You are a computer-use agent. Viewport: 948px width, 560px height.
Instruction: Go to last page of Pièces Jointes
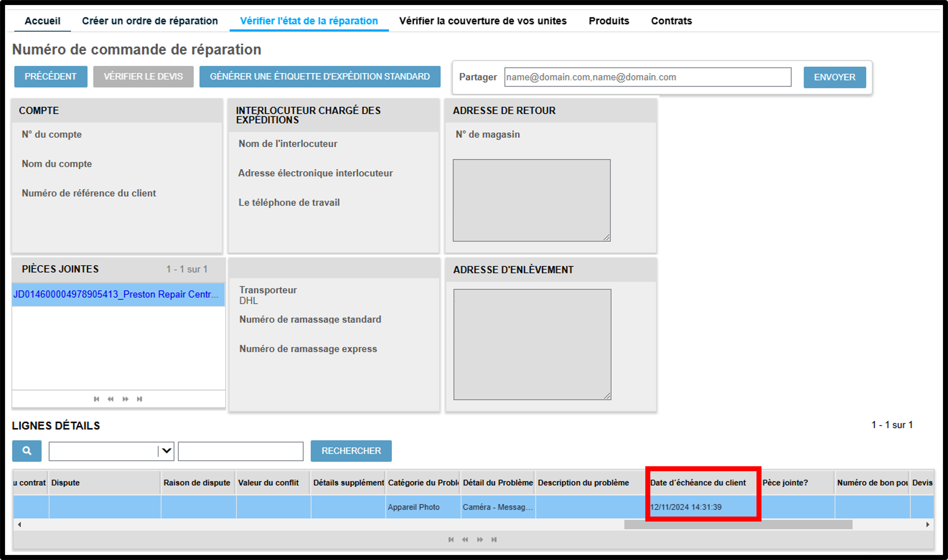pos(139,399)
